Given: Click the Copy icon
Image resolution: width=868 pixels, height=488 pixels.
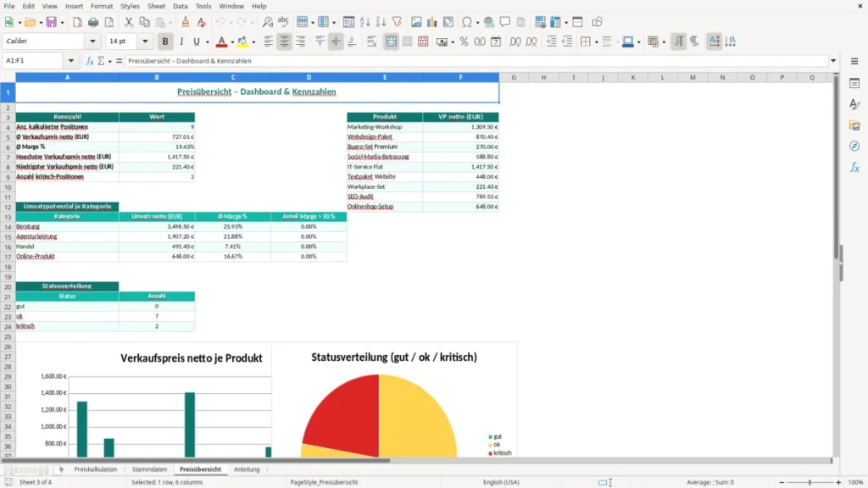Looking at the screenshot, I should pos(144,22).
